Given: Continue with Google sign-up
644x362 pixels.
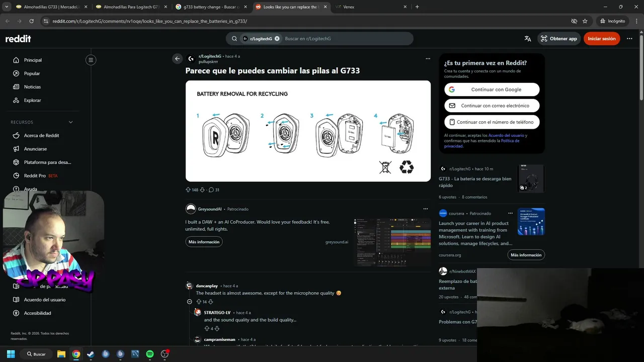Looking at the screenshot, I should [x=492, y=89].
